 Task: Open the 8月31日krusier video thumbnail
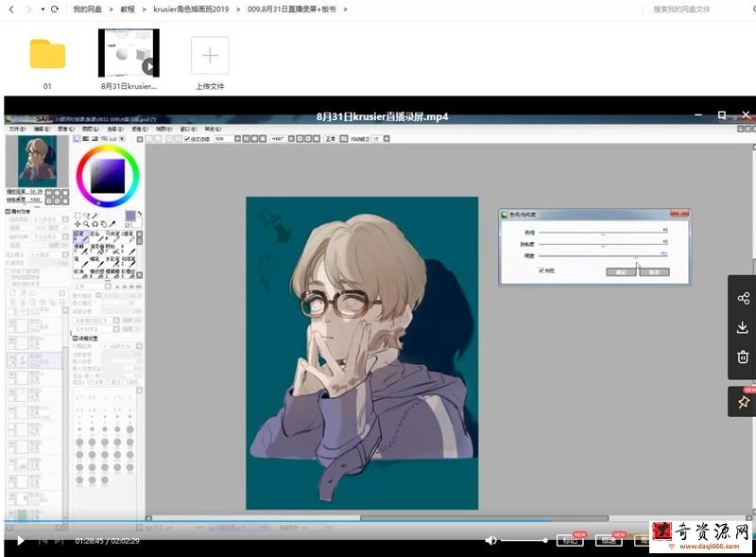129,53
